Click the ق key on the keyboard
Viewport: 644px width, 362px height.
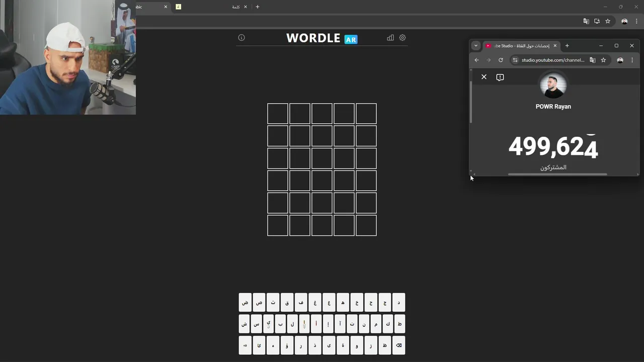287,303
